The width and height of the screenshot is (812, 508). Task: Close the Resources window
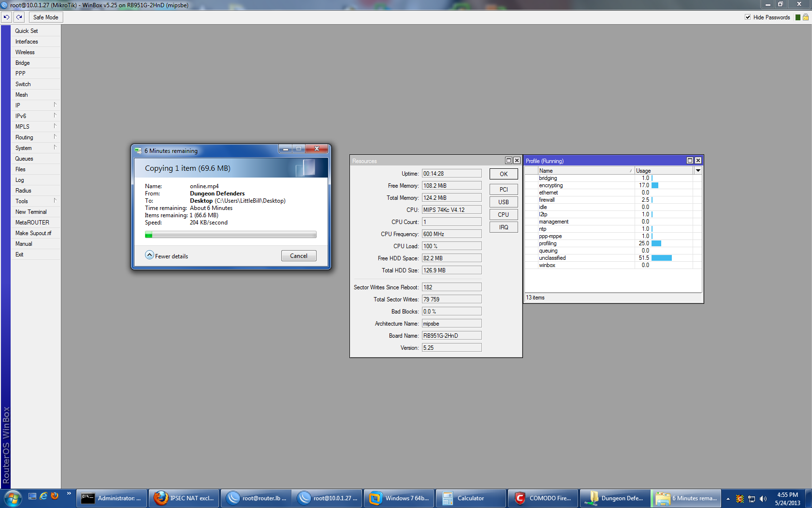point(517,161)
